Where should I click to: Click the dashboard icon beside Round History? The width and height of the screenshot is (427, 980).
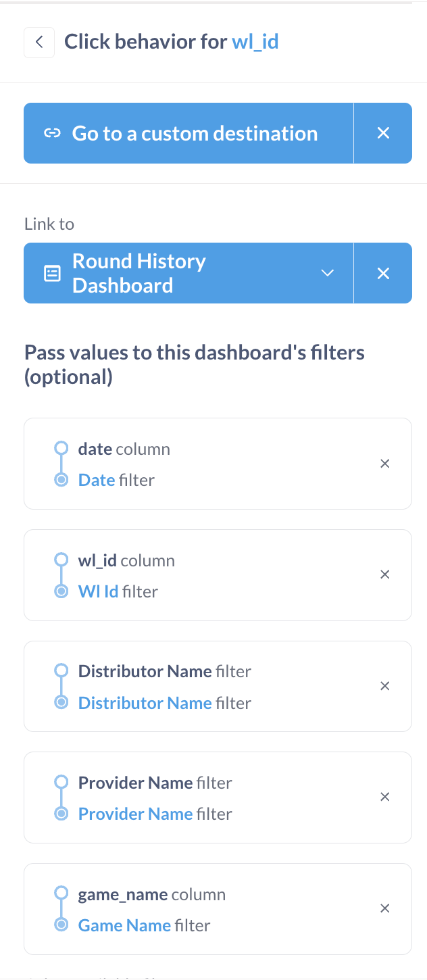[x=52, y=273]
